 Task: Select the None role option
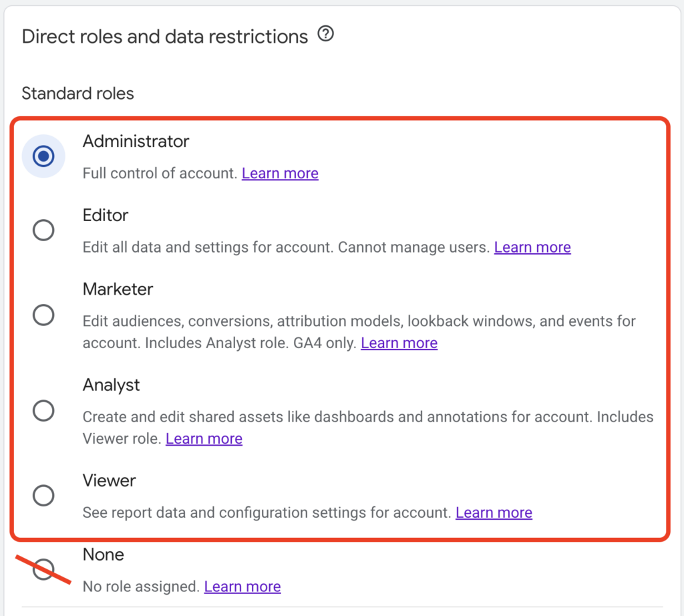pyautogui.click(x=43, y=569)
